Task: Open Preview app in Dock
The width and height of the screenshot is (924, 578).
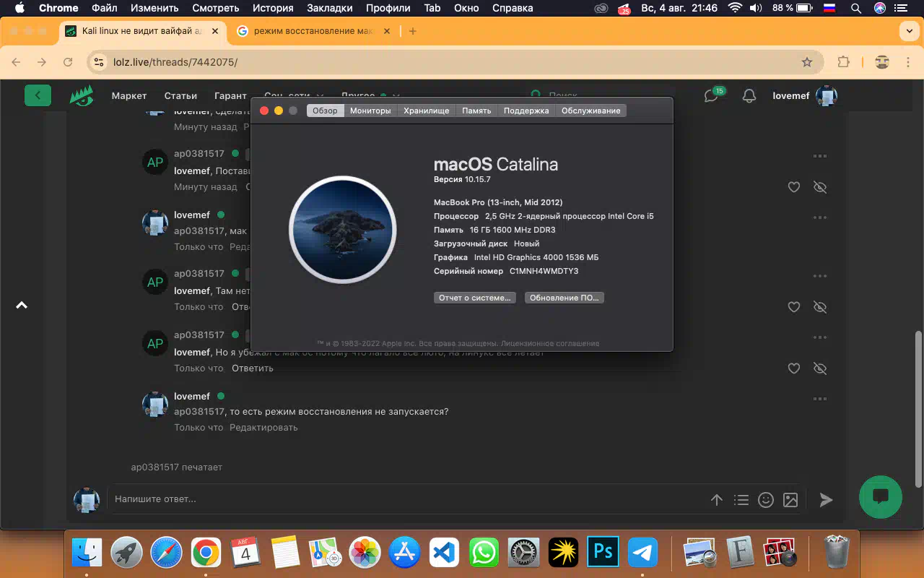Action: click(699, 553)
